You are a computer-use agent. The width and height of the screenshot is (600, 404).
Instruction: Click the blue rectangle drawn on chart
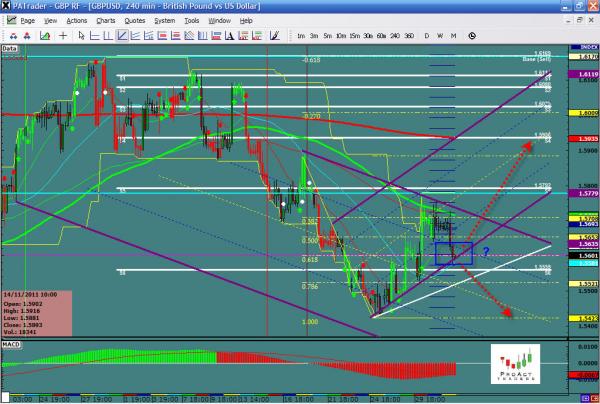pyautogui.click(x=453, y=254)
